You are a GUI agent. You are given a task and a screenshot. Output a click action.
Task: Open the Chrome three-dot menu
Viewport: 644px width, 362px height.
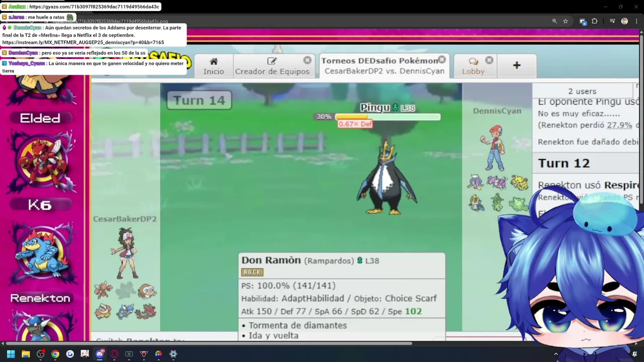tap(637, 21)
